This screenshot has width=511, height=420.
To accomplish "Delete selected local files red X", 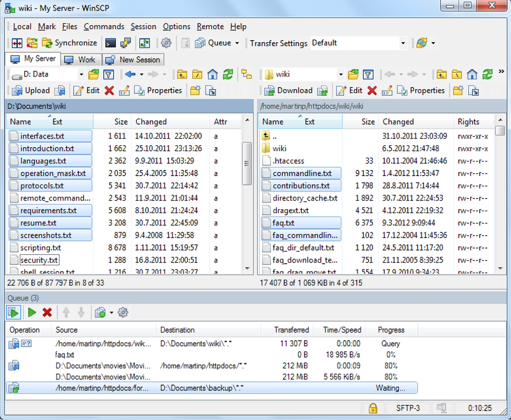I will coord(109,91).
